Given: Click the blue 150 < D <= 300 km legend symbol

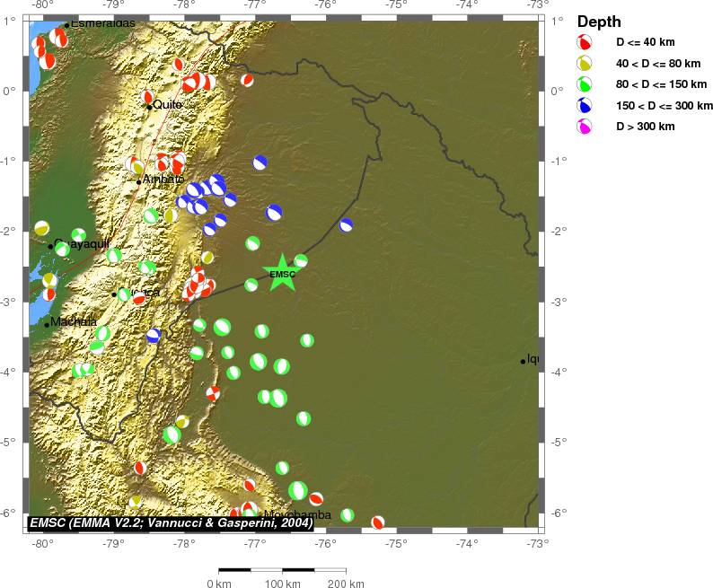Looking at the screenshot, I should click(x=585, y=106).
